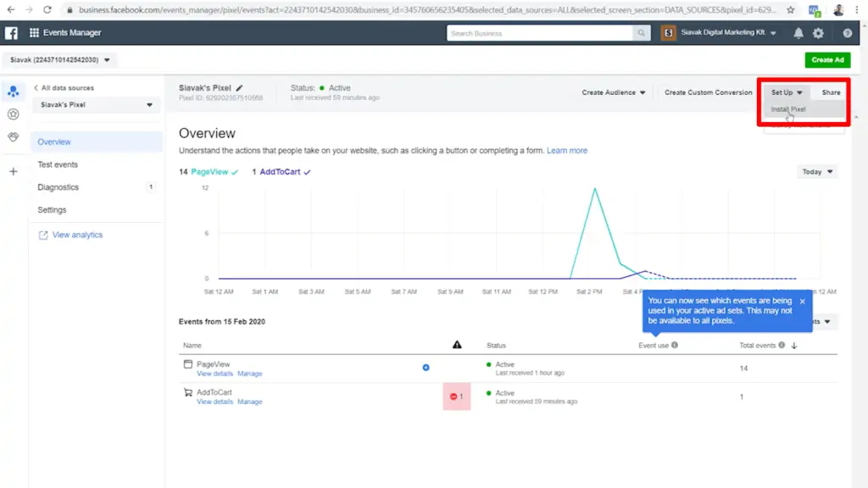Screen dimensions: 868x488
Task: Click the green Create Ad button
Action: click(x=826, y=59)
